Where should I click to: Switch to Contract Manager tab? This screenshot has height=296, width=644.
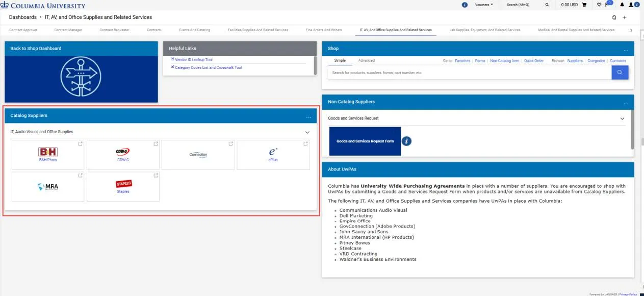[x=68, y=30]
